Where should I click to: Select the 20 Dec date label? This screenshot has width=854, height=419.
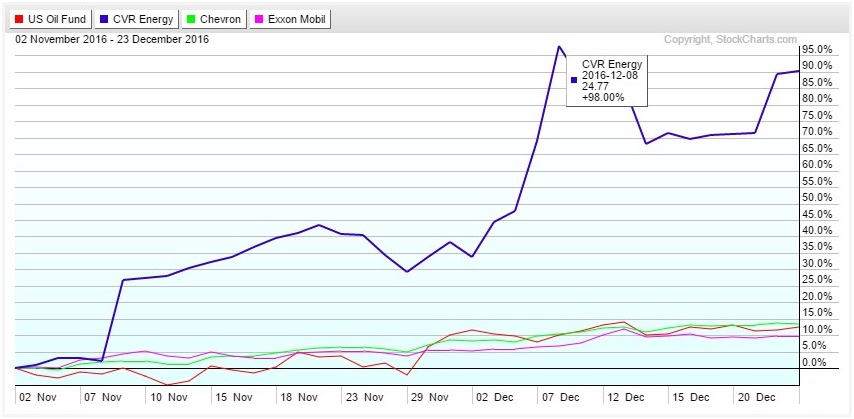[x=755, y=396]
